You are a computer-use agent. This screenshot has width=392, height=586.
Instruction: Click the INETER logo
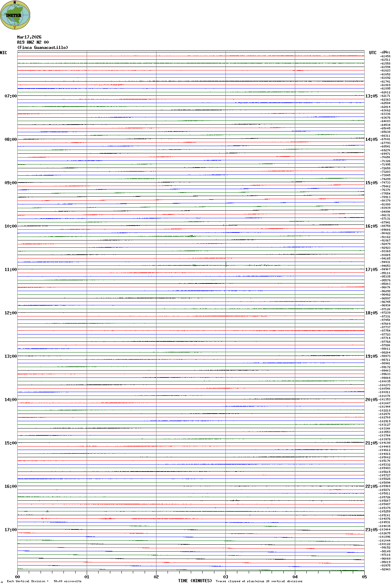click(15, 15)
